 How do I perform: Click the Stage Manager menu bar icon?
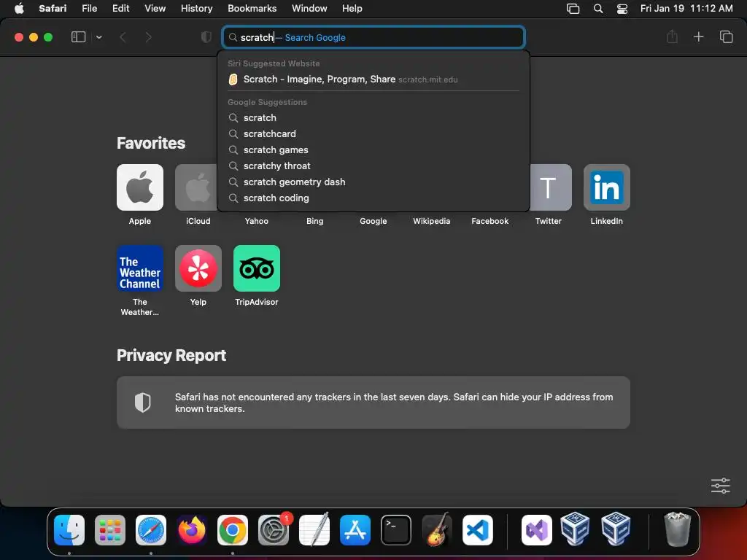573,8
